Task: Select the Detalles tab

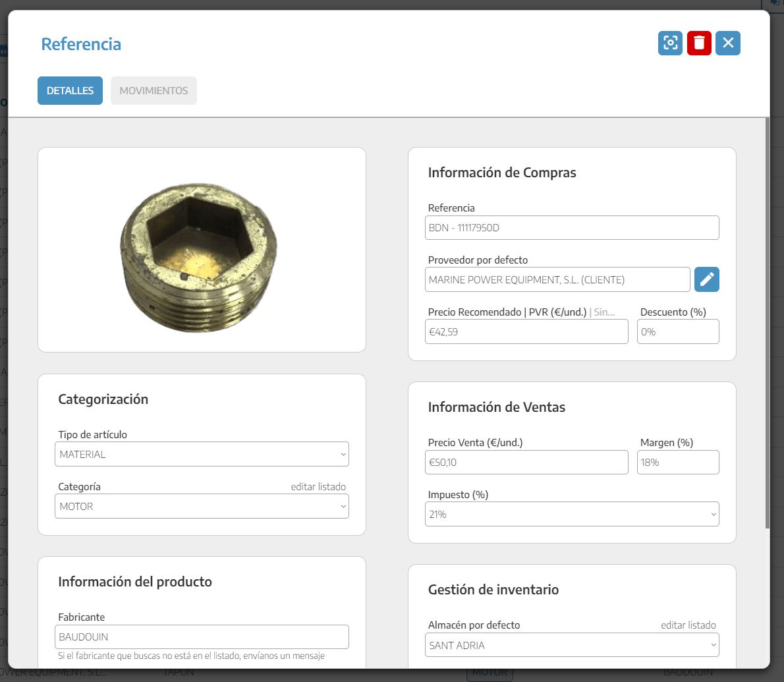Action: 70,91
